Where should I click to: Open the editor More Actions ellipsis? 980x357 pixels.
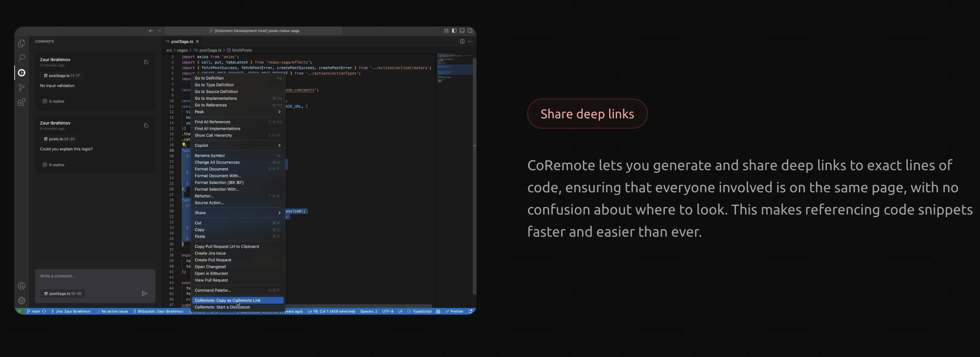tap(470, 41)
